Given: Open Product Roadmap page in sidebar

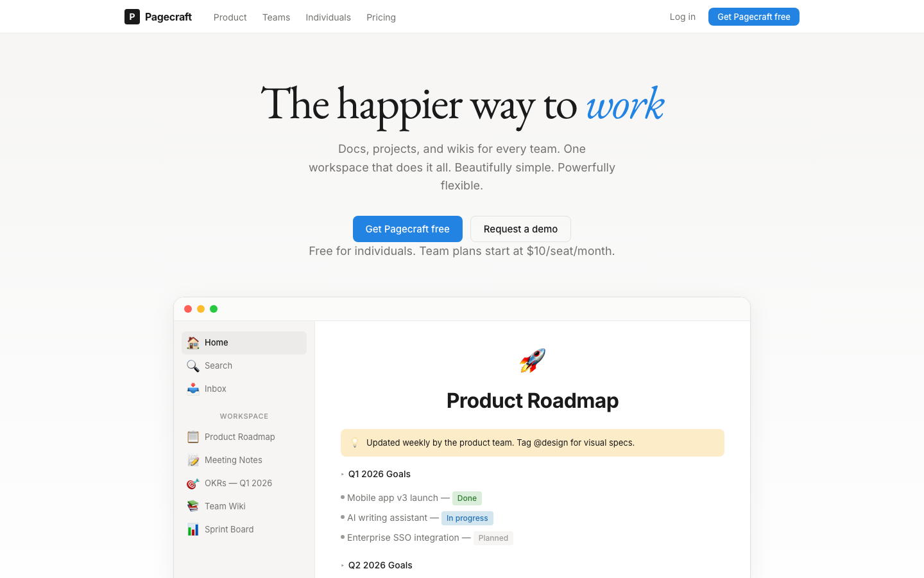Looking at the screenshot, I should 244,437.
